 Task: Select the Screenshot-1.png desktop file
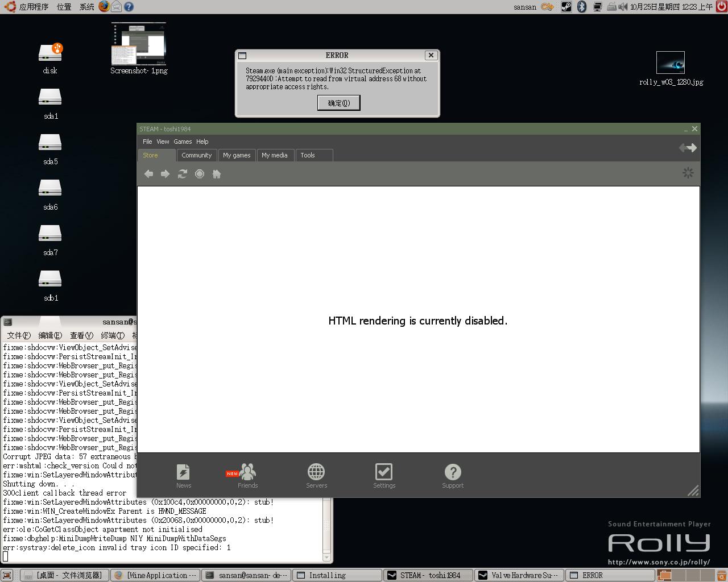click(x=139, y=48)
